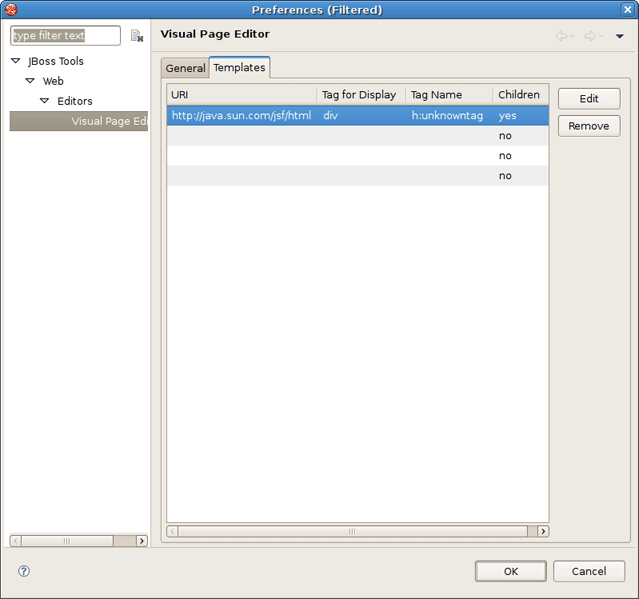Image resolution: width=639 pixels, height=599 pixels.
Task: Sort by the Tag for Display column header
Action: click(360, 95)
